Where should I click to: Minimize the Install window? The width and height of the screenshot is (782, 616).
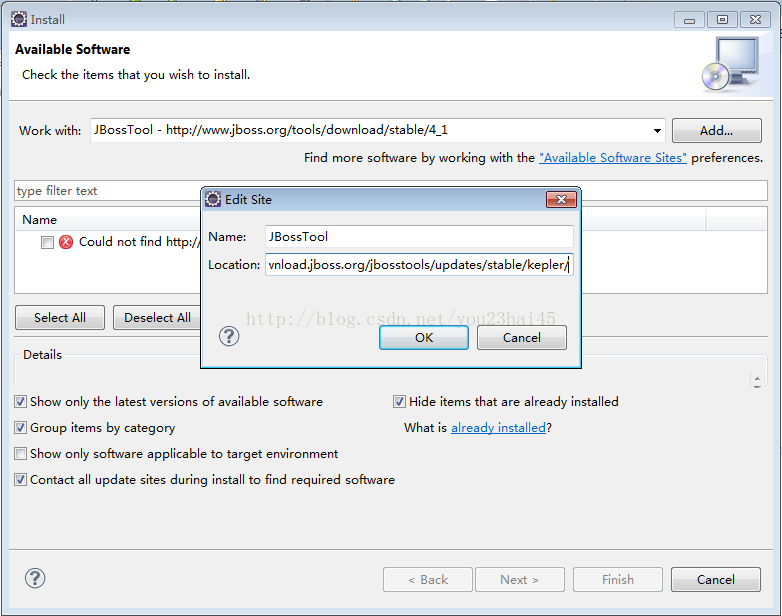[689, 20]
